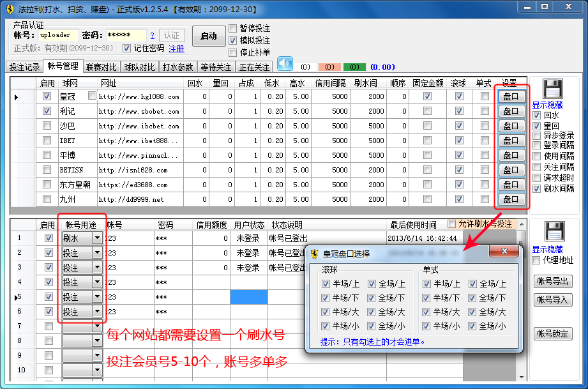Expand the 刷水 account purpose dropdown in row 1
This screenshot has width=588, height=389.
pyautogui.click(x=97, y=238)
